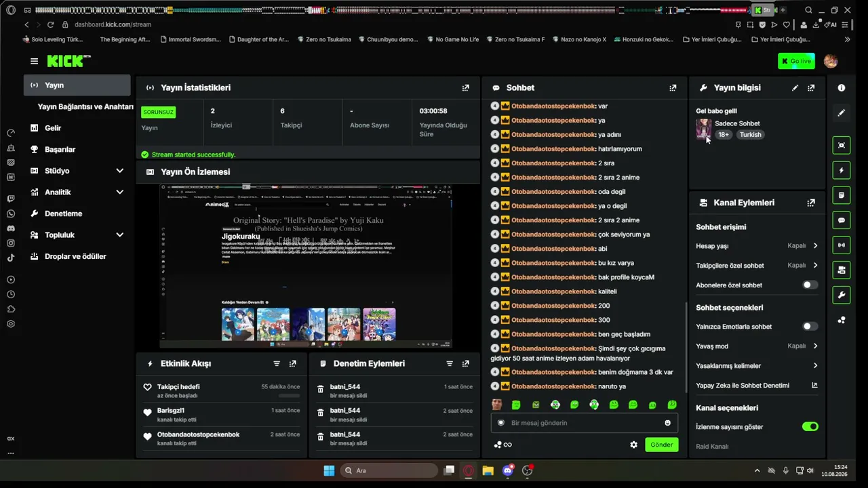Pop out the Yayın İstatistikleri panel
Viewport: 868px width, 488px height.
point(465,88)
